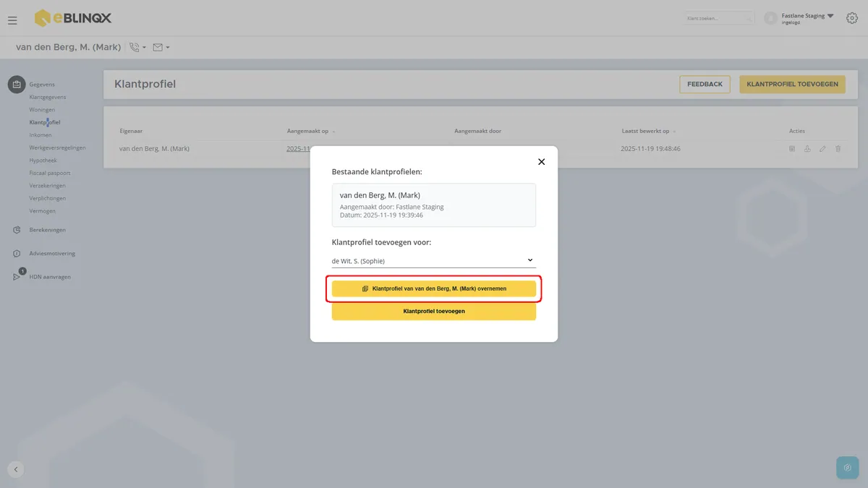
Task: Click the first Acties icon in the profile row
Action: coord(792,149)
